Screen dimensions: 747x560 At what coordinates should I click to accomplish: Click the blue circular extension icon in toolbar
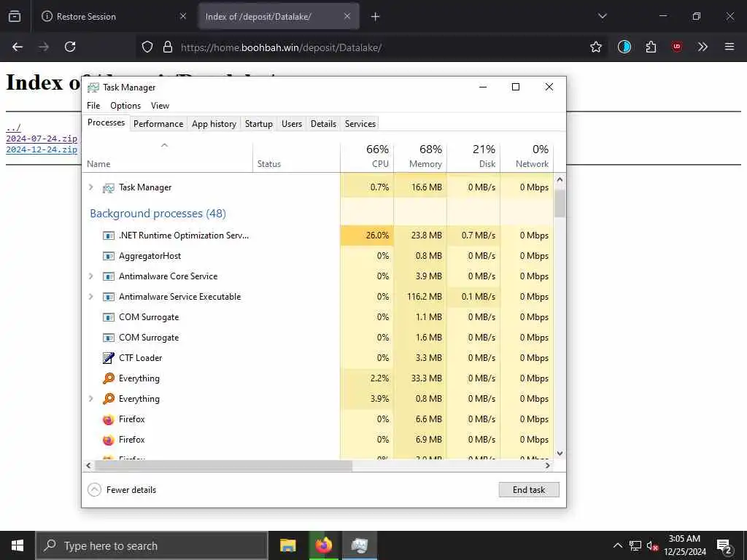coord(624,47)
